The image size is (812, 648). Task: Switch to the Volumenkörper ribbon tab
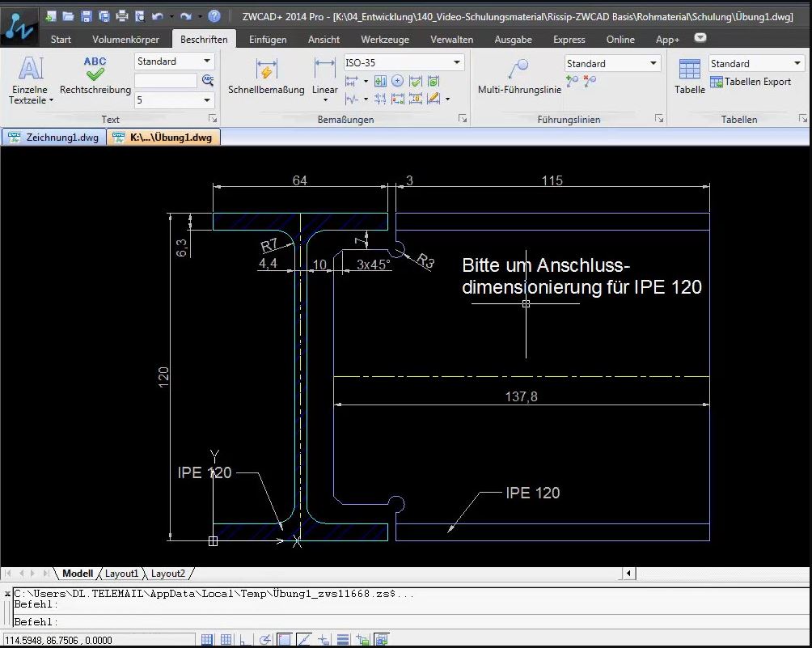125,40
